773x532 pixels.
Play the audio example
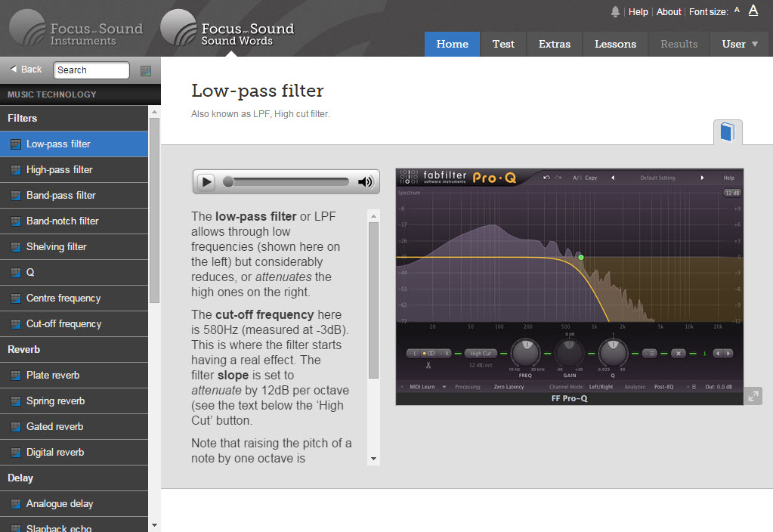206,182
